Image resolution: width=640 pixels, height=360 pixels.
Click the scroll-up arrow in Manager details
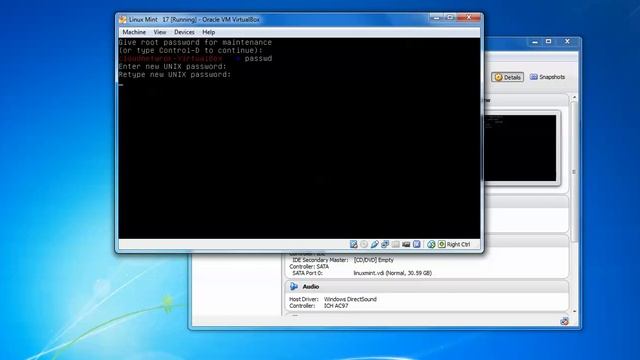pos(574,98)
